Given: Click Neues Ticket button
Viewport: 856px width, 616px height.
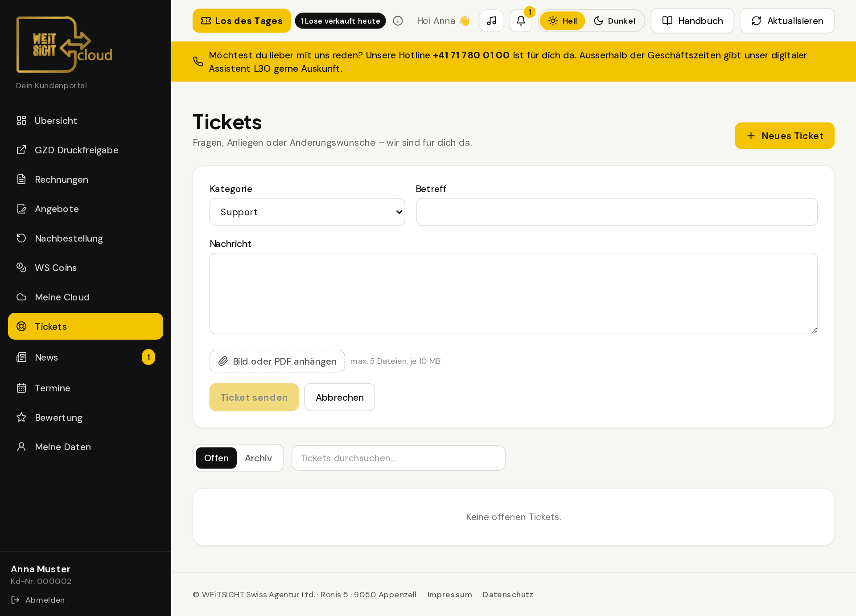Looking at the screenshot, I should 785,136.
